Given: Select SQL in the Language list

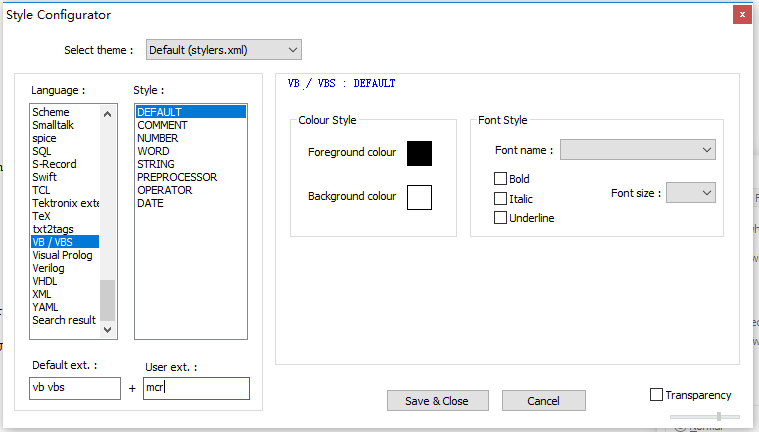Looking at the screenshot, I should click(x=41, y=151).
